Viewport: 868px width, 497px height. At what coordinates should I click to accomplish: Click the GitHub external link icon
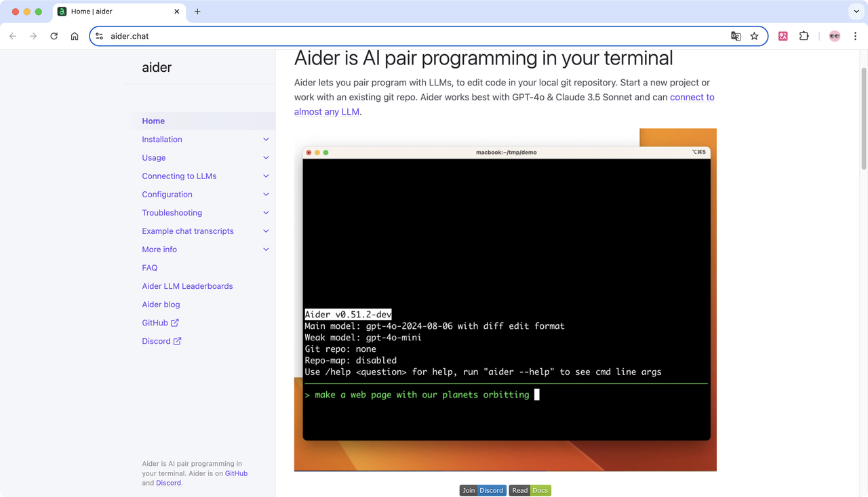point(175,323)
